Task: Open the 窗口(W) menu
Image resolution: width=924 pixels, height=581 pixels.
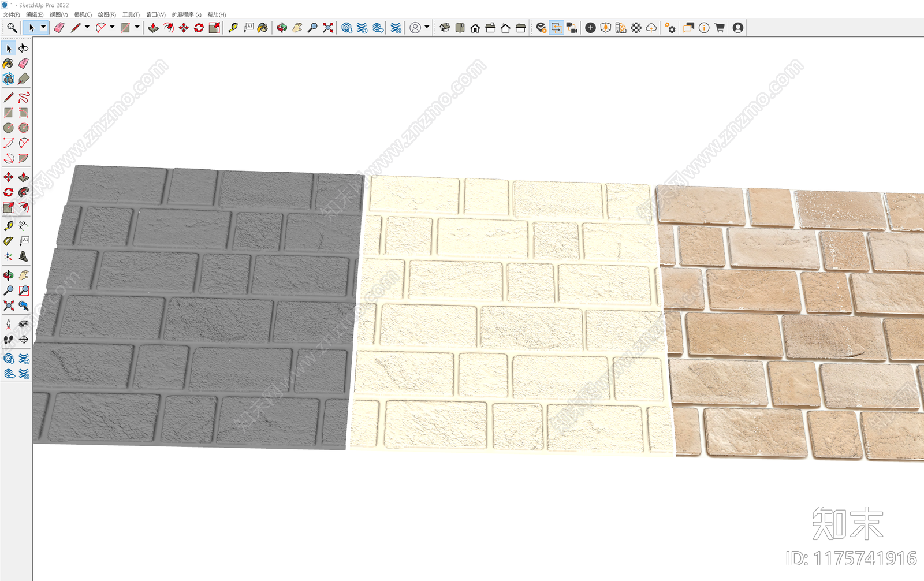Action: click(156, 14)
